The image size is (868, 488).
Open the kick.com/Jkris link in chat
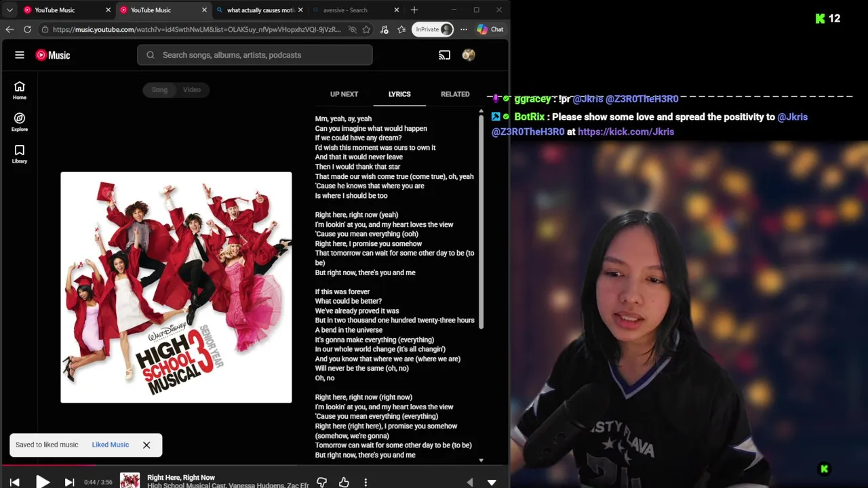(x=626, y=131)
